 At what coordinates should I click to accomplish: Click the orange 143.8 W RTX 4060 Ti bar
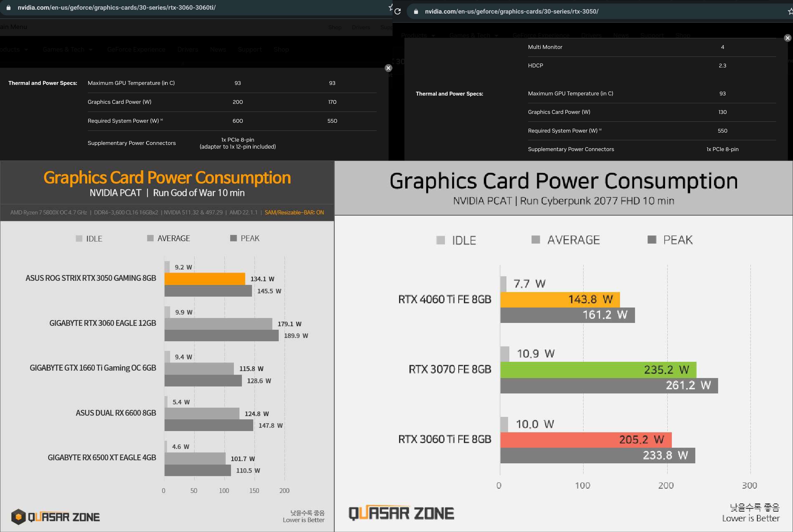pos(560,300)
